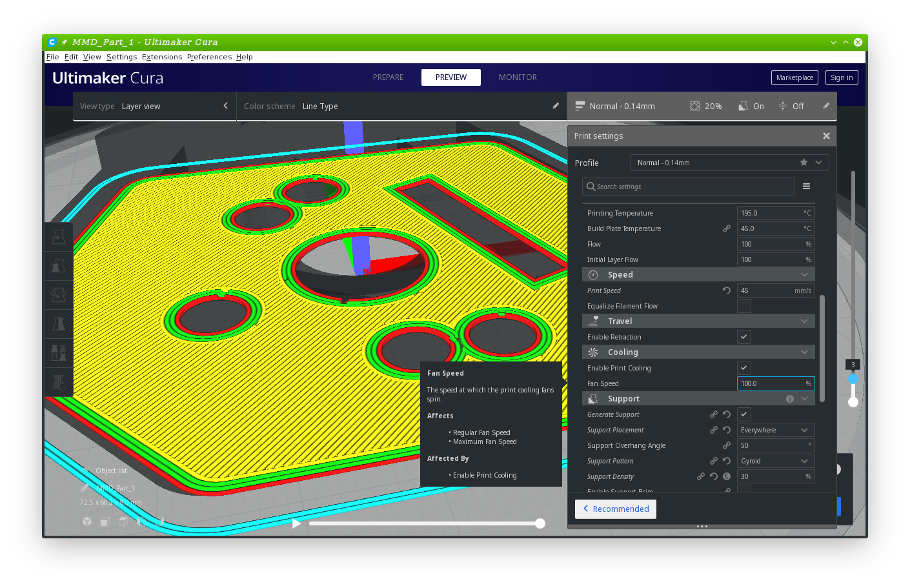Viewport: 910px width, 588px height.
Task: Click link icon next to Support Overhang Angle
Action: [x=727, y=445]
